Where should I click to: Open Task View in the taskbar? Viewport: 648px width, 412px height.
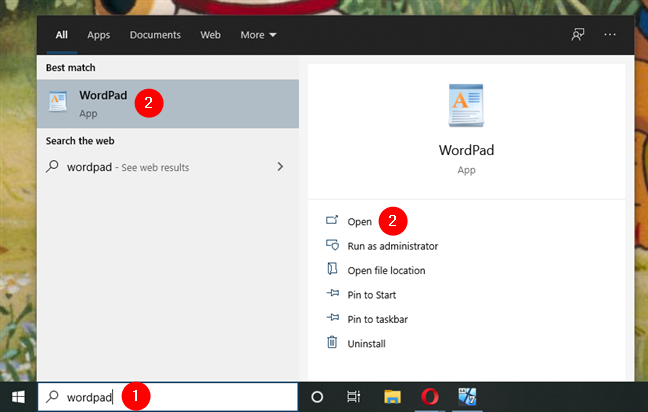(353, 396)
